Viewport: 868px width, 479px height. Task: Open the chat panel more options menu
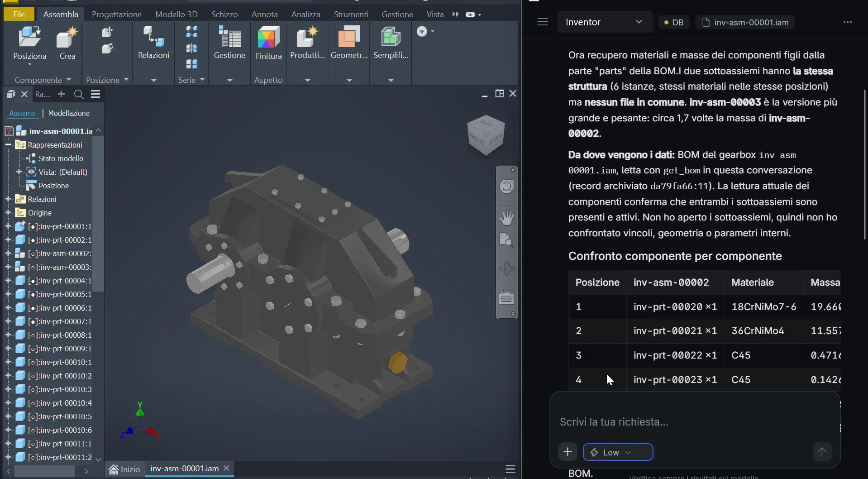point(848,22)
